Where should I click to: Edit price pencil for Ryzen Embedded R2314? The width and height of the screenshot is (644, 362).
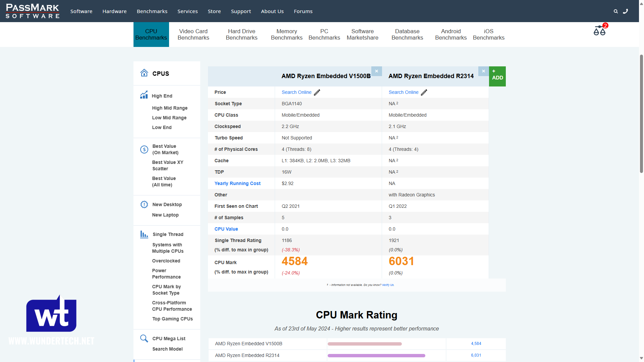click(x=424, y=93)
